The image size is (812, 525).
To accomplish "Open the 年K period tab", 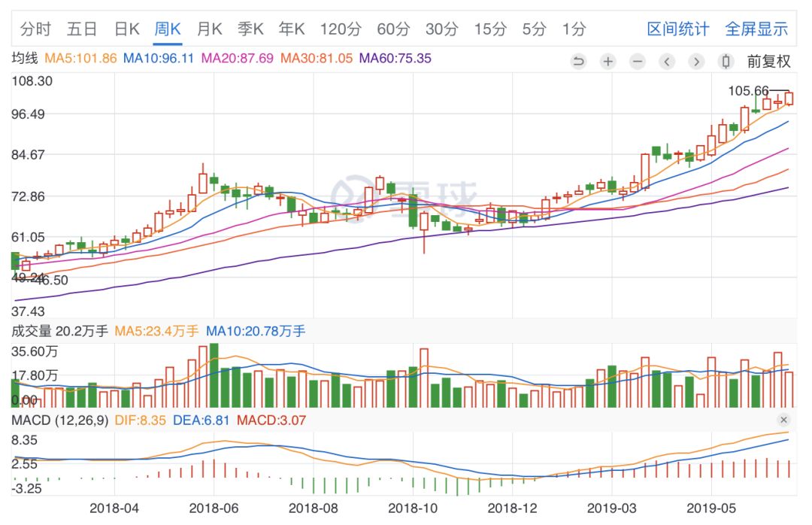I will (x=291, y=29).
